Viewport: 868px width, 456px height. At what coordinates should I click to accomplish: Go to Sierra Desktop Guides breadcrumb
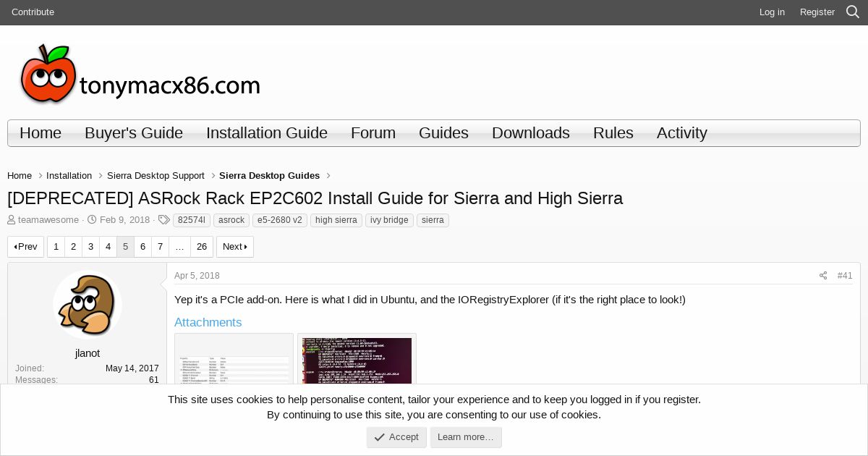pyautogui.click(x=269, y=176)
